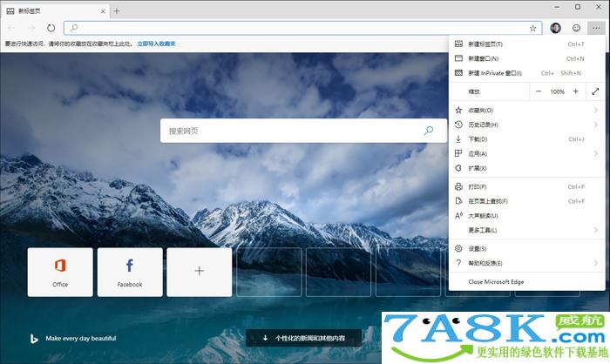
Task: Click the address bar input
Action: [303, 28]
